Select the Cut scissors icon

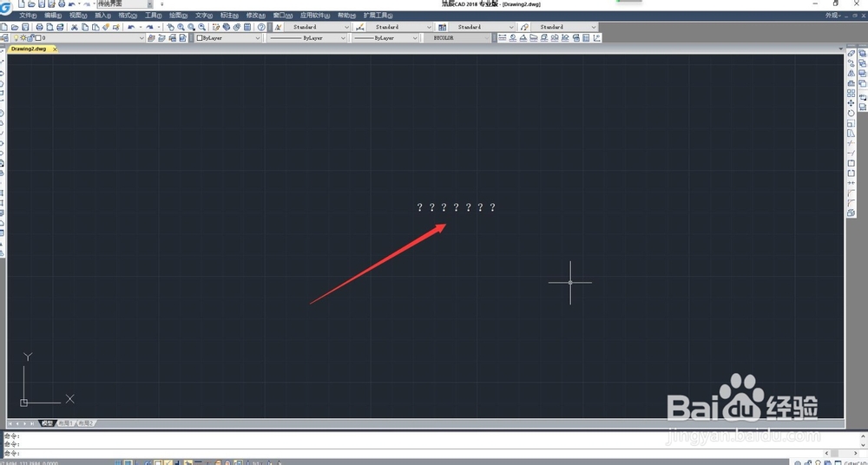pos(74,27)
